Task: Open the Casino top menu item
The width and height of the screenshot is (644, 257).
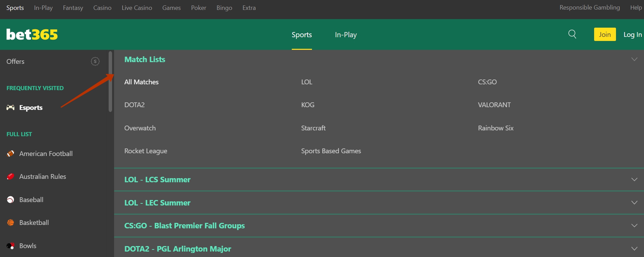Action: (x=102, y=8)
